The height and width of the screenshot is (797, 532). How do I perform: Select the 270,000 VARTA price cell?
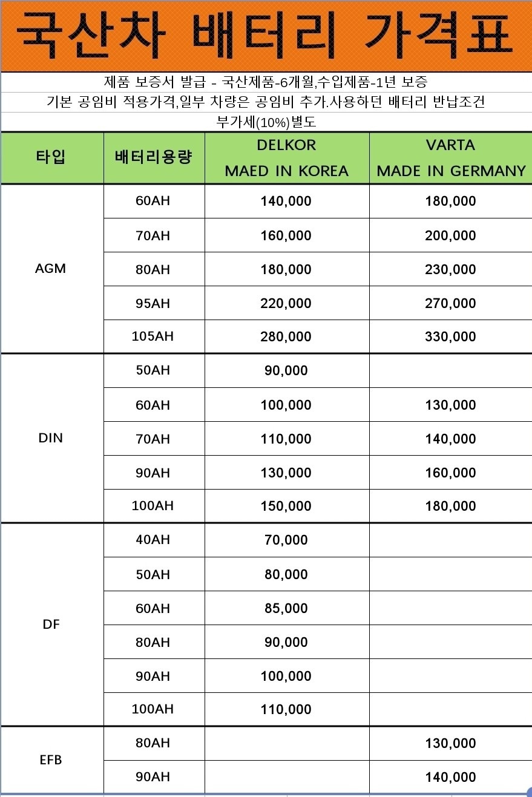coord(450,303)
